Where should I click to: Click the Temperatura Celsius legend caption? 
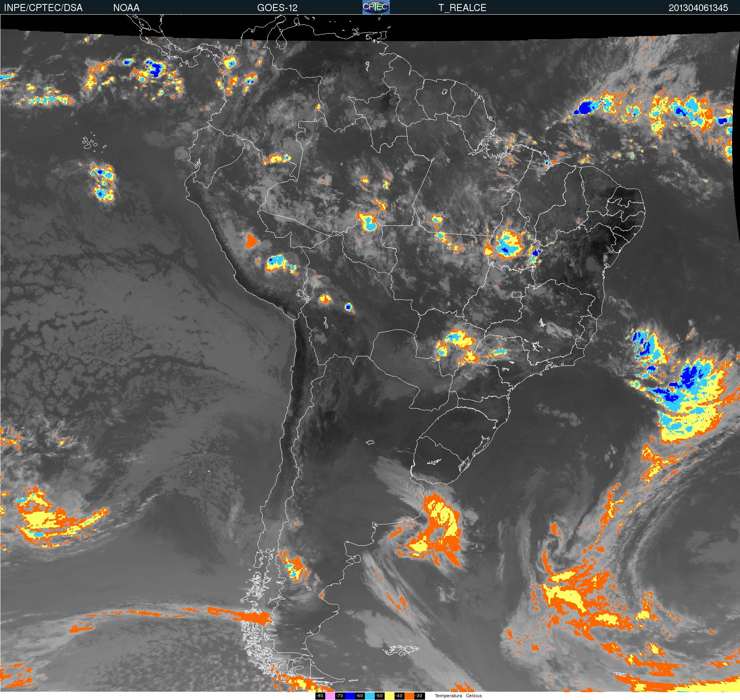[x=458, y=696]
